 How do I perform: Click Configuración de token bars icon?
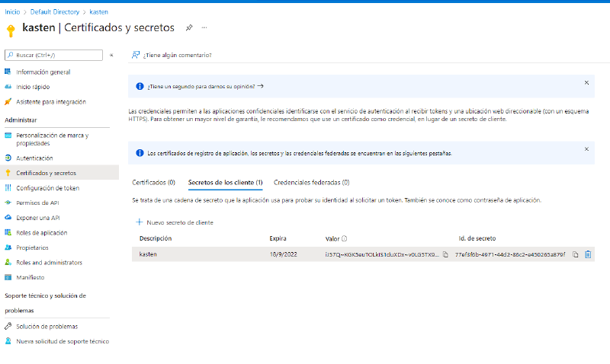pos(8,187)
